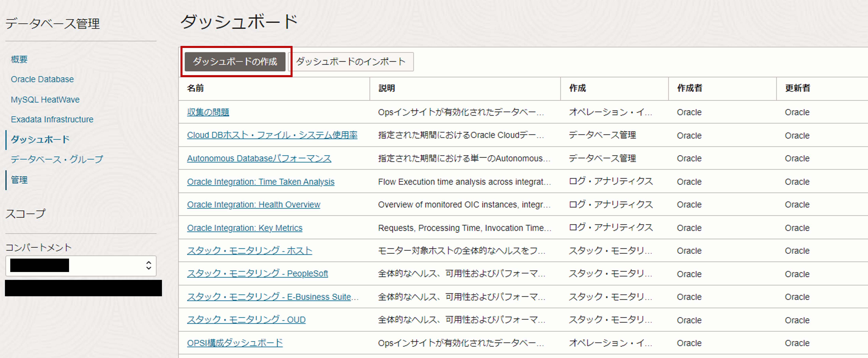Open Autonomous Databaseパフォーマンス link
This screenshot has height=358, width=868.
click(259, 158)
